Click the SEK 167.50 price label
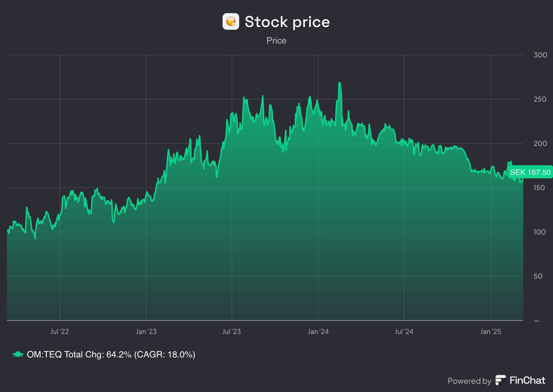Viewport: 553px width, 392px height. pyautogui.click(x=530, y=172)
